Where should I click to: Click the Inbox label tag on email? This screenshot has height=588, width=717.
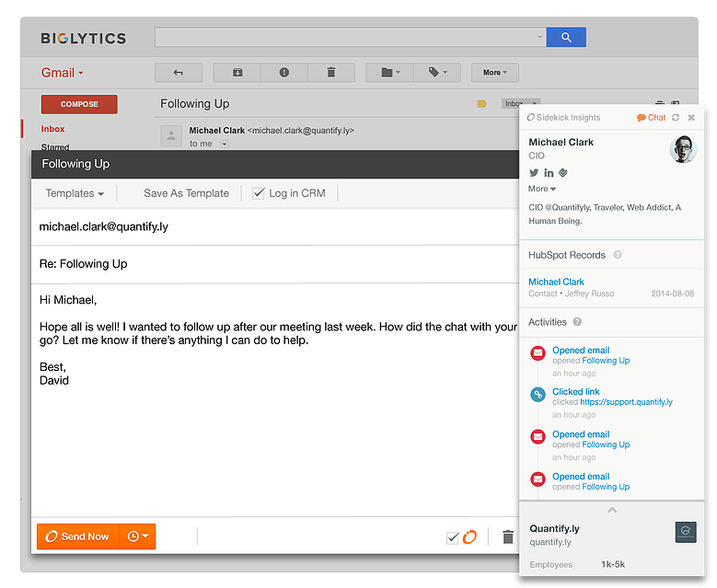514,104
